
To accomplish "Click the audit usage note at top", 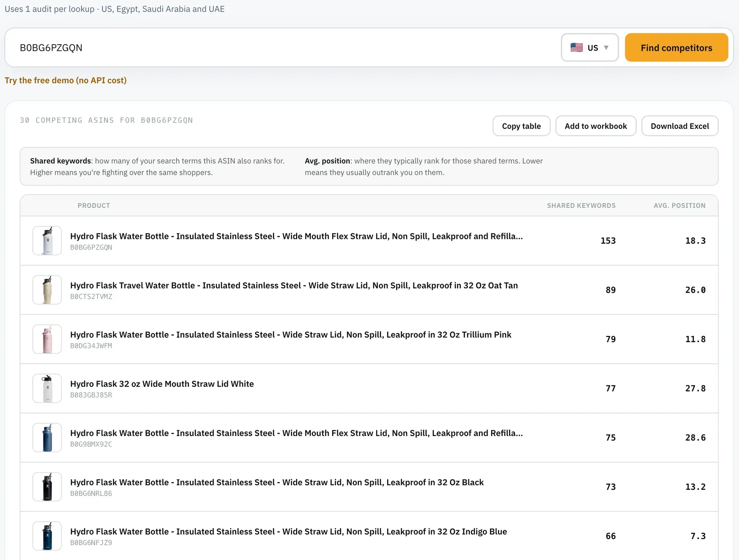I will click(115, 9).
